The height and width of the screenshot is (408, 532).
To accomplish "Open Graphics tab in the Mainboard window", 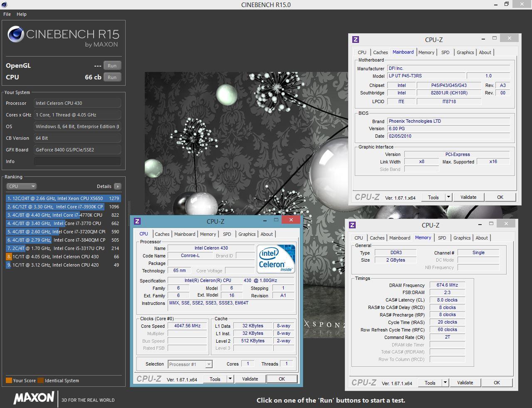I will pos(465,52).
